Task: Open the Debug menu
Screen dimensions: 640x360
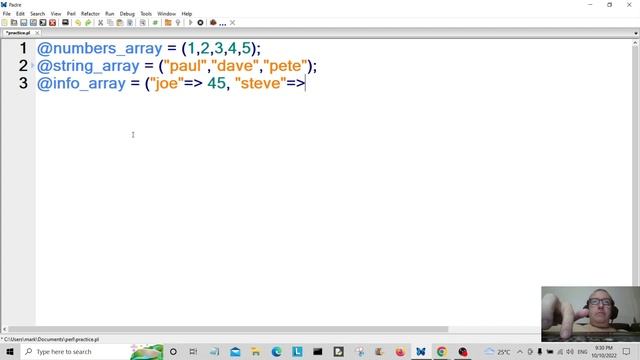Action: coord(127,13)
